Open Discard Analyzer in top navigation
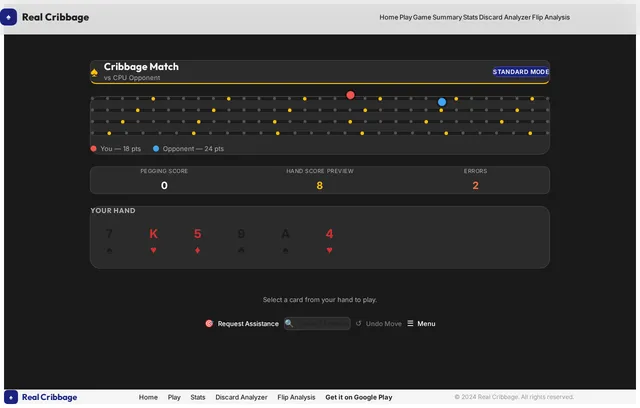The image size is (640, 408). pyautogui.click(x=504, y=17)
